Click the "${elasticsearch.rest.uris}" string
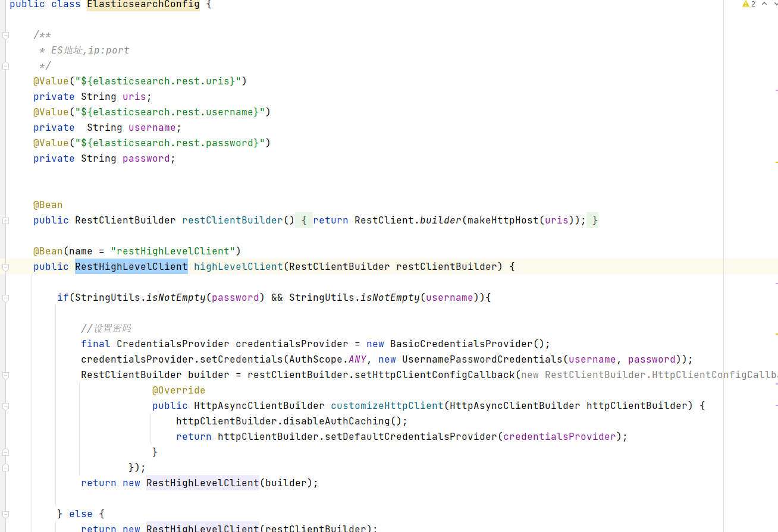778x532 pixels. click(158, 81)
